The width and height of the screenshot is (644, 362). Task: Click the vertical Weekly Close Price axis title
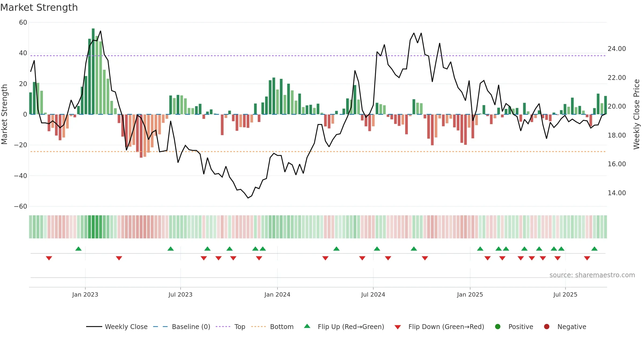[637, 114]
